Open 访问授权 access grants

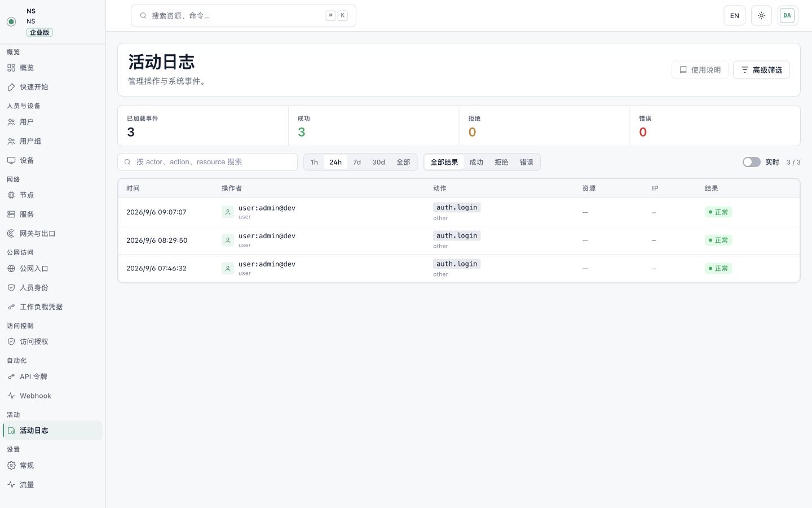52,341
